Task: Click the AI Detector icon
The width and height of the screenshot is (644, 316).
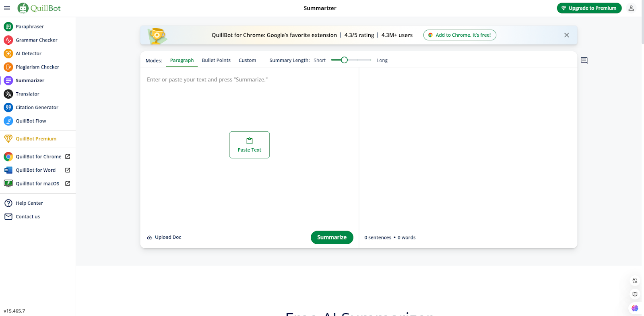Action: point(8,54)
